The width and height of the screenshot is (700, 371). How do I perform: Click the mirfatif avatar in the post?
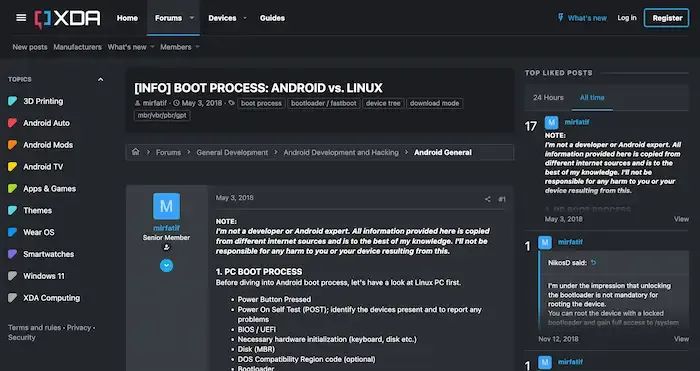pyautogui.click(x=167, y=206)
